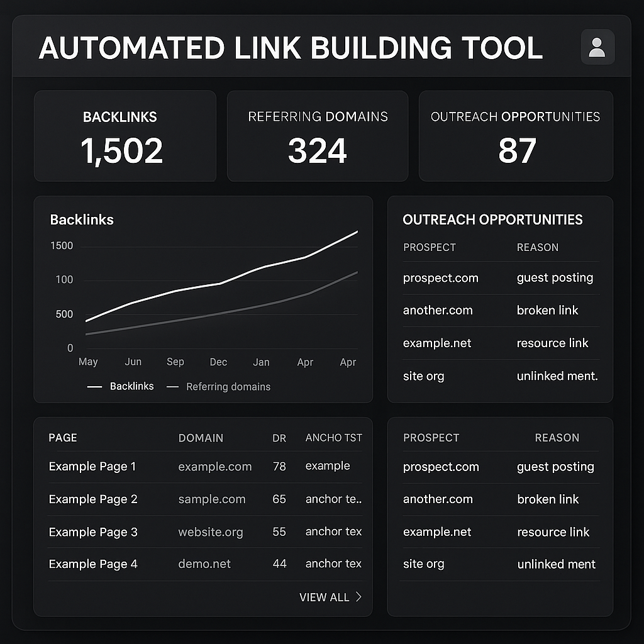Click the Apr endpoint of backlinks chart line
Viewport: 644px width, 644px height.
(357, 232)
